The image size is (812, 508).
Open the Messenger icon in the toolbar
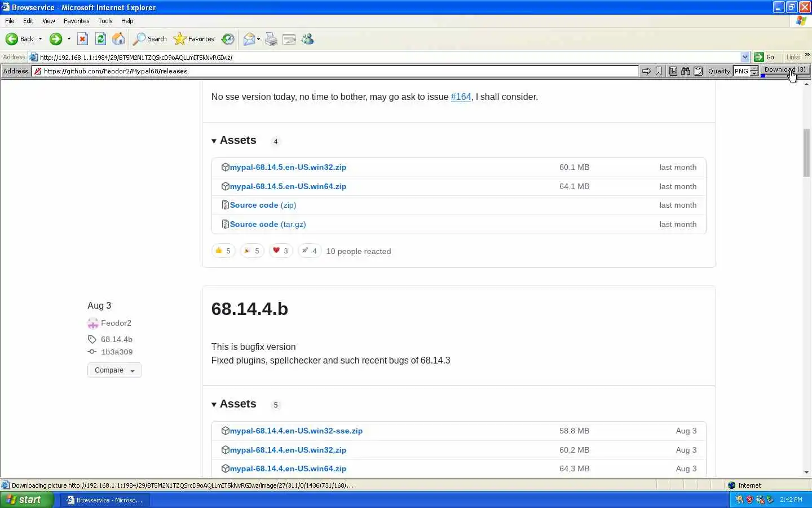click(307, 39)
